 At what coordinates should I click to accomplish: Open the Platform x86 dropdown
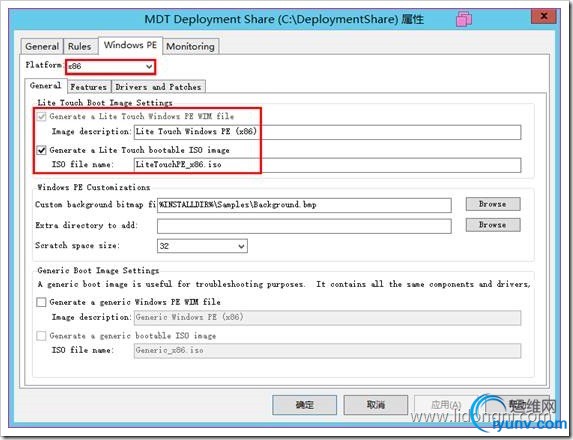click(110, 67)
